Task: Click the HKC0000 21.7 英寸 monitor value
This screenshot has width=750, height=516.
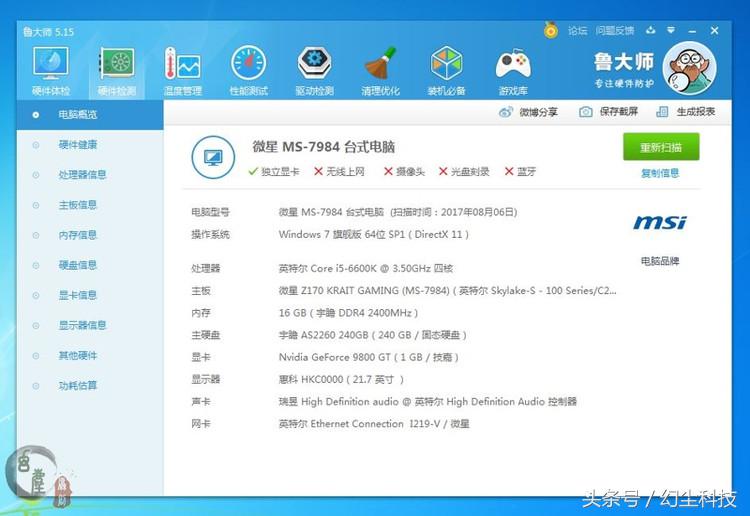Action: pos(341,379)
